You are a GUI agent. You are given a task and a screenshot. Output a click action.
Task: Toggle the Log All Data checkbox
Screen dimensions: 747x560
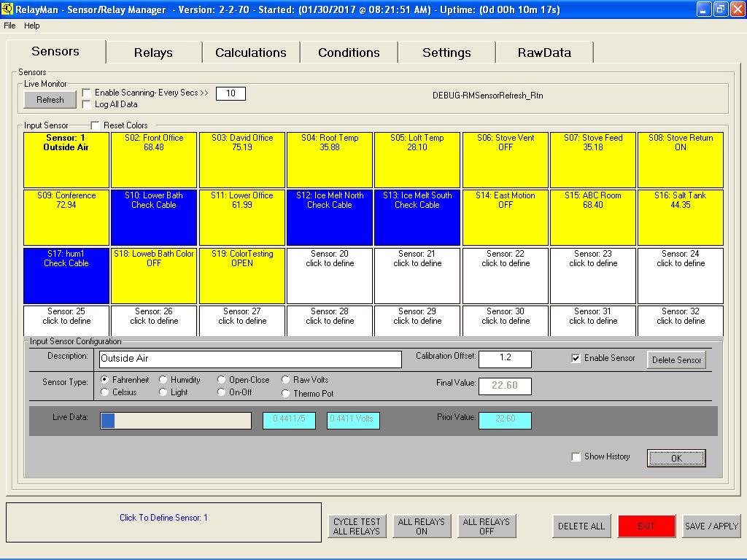pyautogui.click(x=87, y=104)
